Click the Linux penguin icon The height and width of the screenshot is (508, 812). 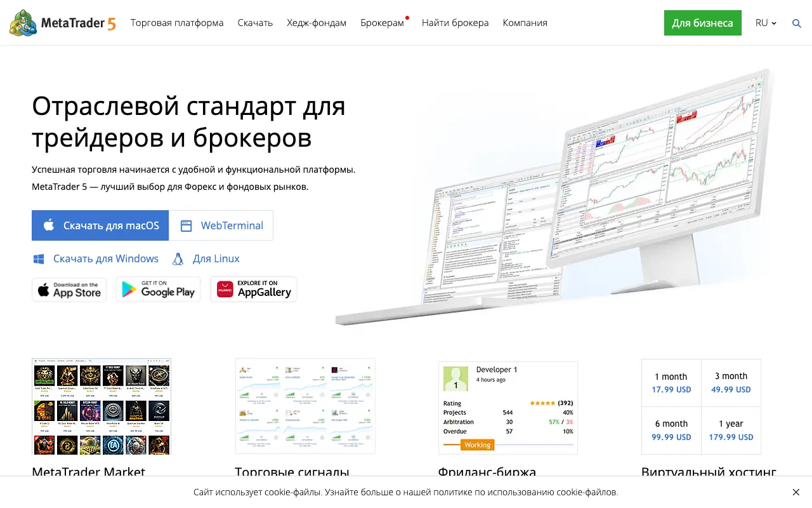tap(178, 259)
